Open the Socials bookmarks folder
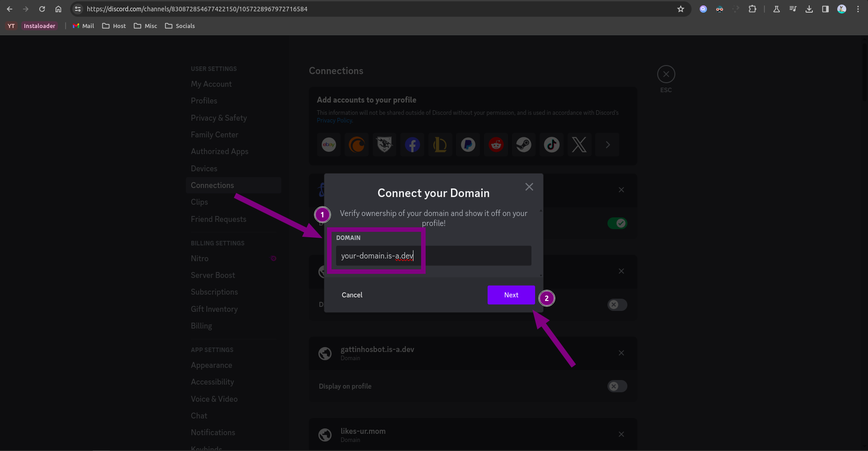The image size is (868, 451). [x=180, y=26]
